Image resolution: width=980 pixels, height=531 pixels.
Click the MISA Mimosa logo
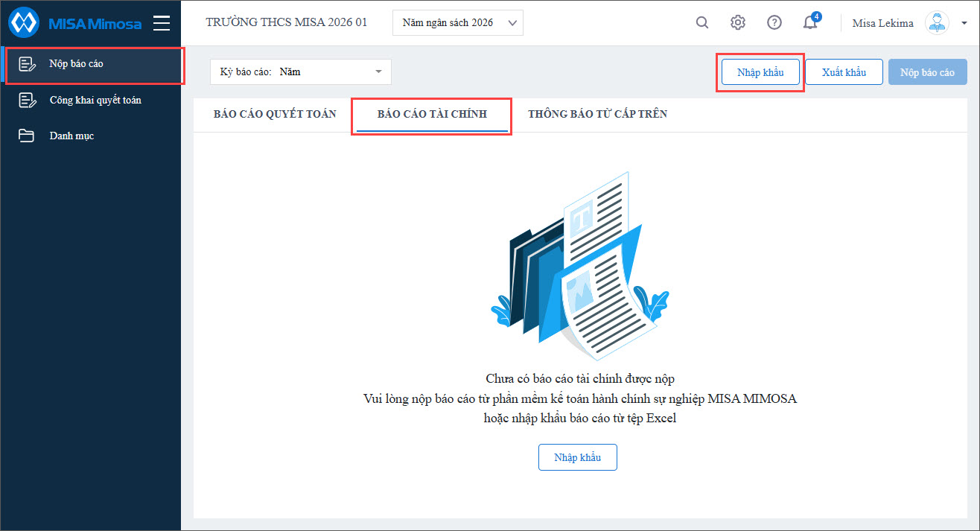click(x=75, y=23)
